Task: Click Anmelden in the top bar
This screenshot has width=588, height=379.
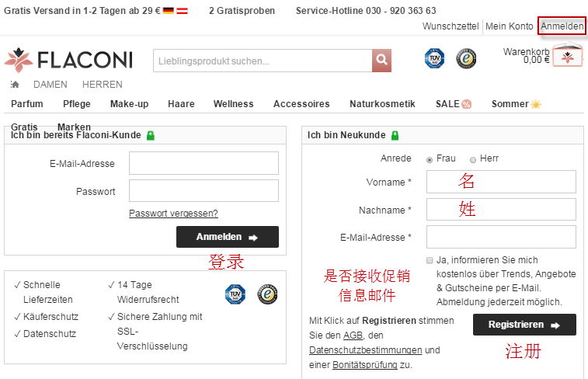Action: [x=562, y=26]
